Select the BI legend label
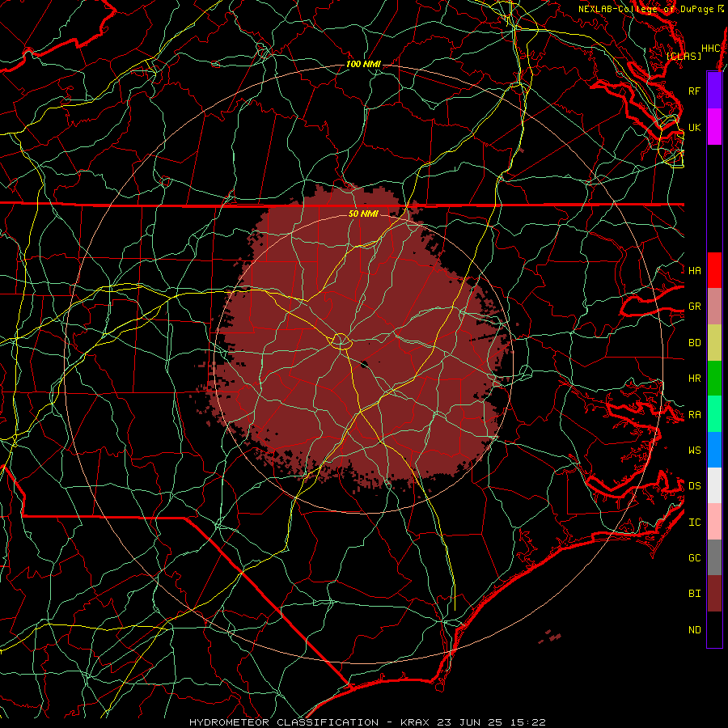 click(695, 594)
